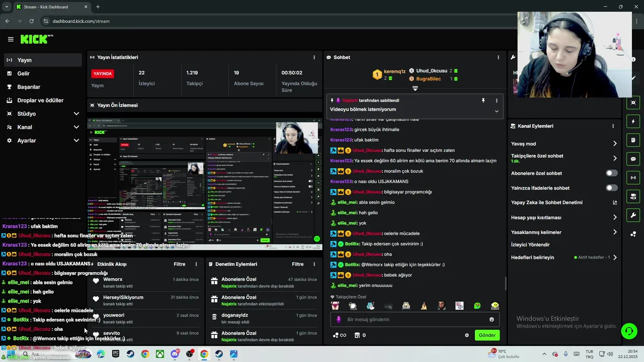Unpin the pinned chat message
Image resolution: width=644 pixels, height=362 pixels.
click(x=483, y=101)
